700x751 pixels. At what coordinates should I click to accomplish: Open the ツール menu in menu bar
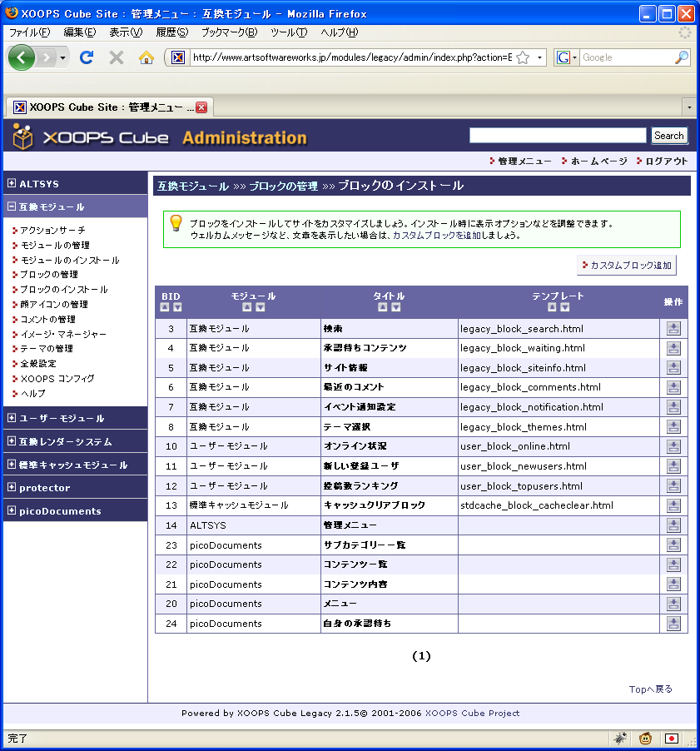pos(289,32)
